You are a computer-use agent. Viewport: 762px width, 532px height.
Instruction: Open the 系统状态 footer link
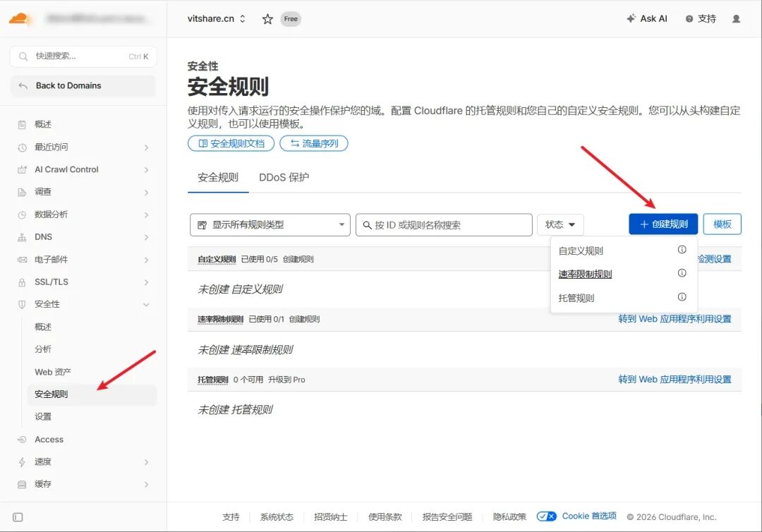(277, 517)
